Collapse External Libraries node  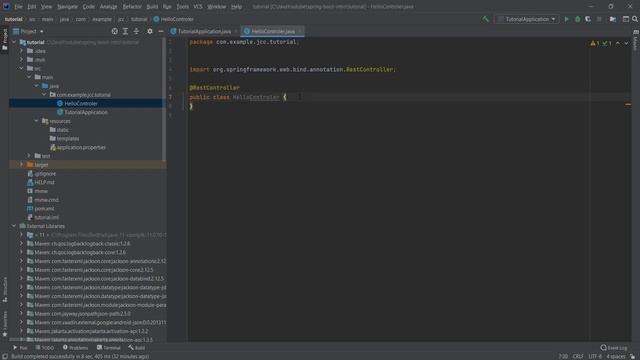[x=14, y=226]
